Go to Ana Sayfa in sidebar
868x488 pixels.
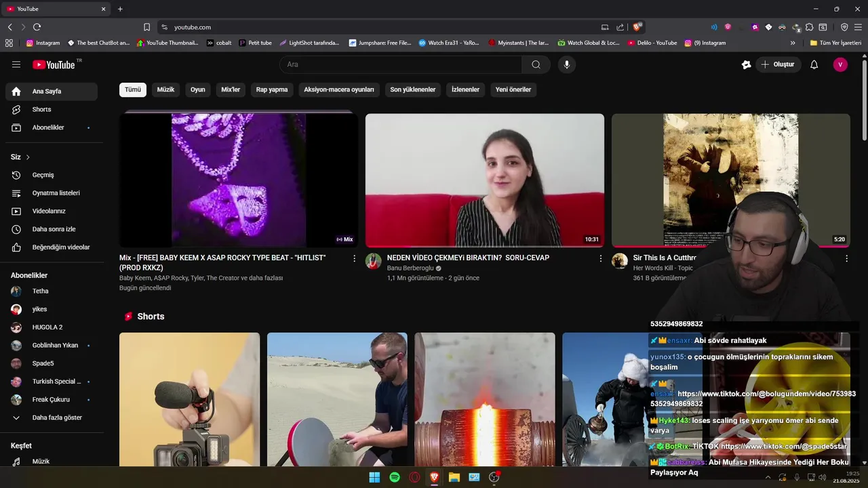point(52,91)
